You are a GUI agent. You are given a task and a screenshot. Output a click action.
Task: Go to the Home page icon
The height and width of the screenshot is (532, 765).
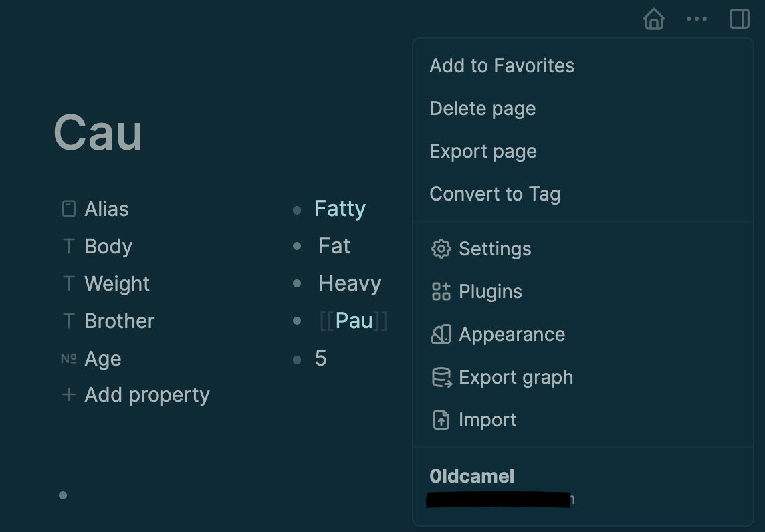click(653, 19)
